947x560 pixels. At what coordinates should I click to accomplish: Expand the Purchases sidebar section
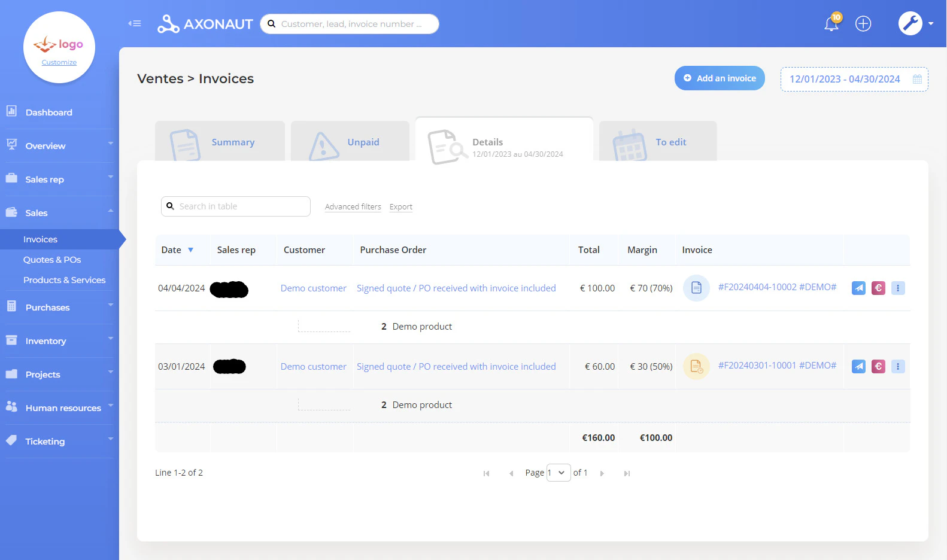click(59, 308)
